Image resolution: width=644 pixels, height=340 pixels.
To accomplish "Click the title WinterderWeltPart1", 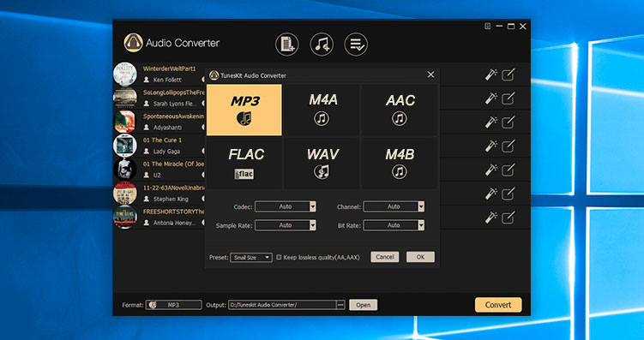I will coord(170,69).
